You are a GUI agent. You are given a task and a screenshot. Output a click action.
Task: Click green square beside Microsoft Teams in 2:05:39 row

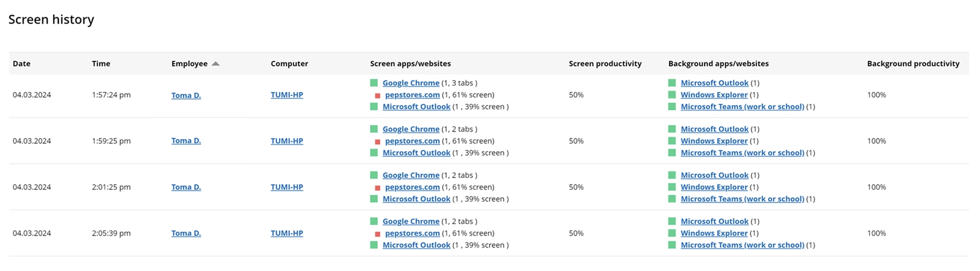click(x=672, y=245)
